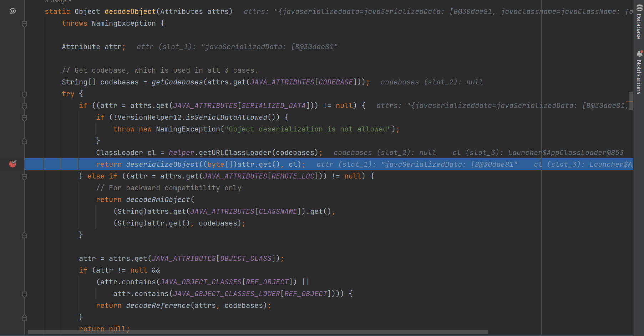
Task: Click JAVA_OBJECT_CLASSES_LOWER identifier
Action: pos(227,294)
